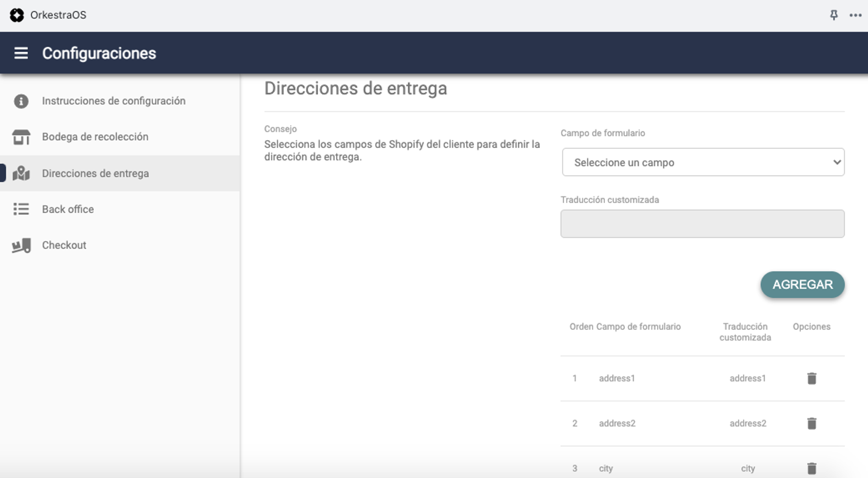Remove the city row using trash icon
Viewport: 868px width, 478px height.
pyautogui.click(x=812, y=468)
